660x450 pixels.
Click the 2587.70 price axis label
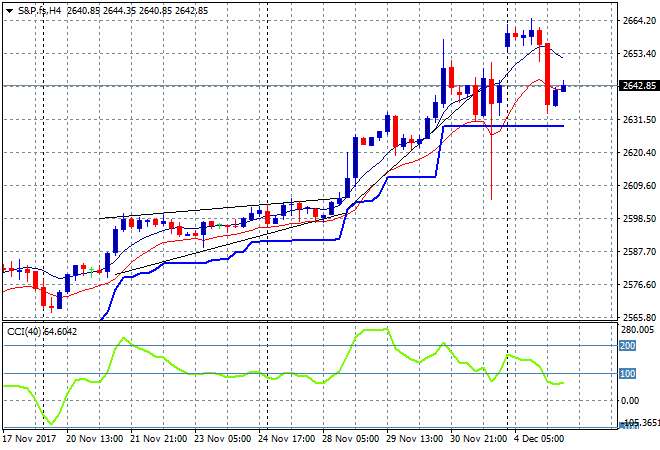(x=639, y=251)
